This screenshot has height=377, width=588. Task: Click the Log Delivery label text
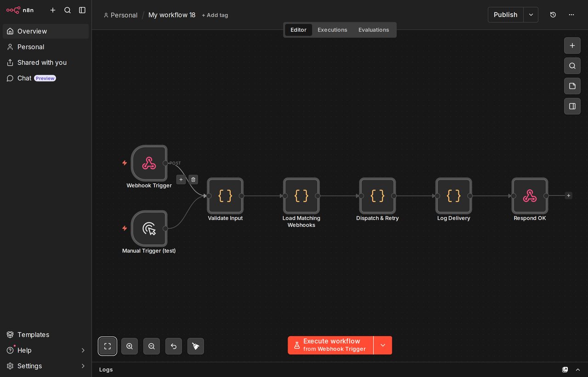point(454,218)
